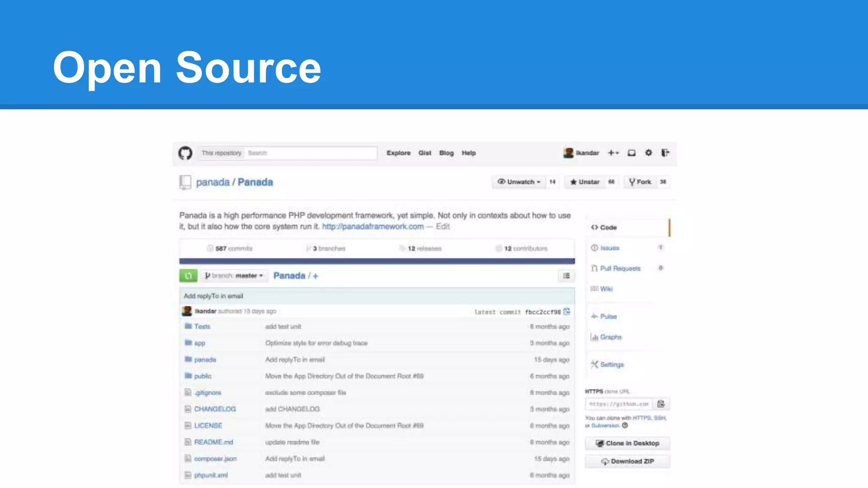
Task: Toggle the file list view icon
Action: click(566, 276)
